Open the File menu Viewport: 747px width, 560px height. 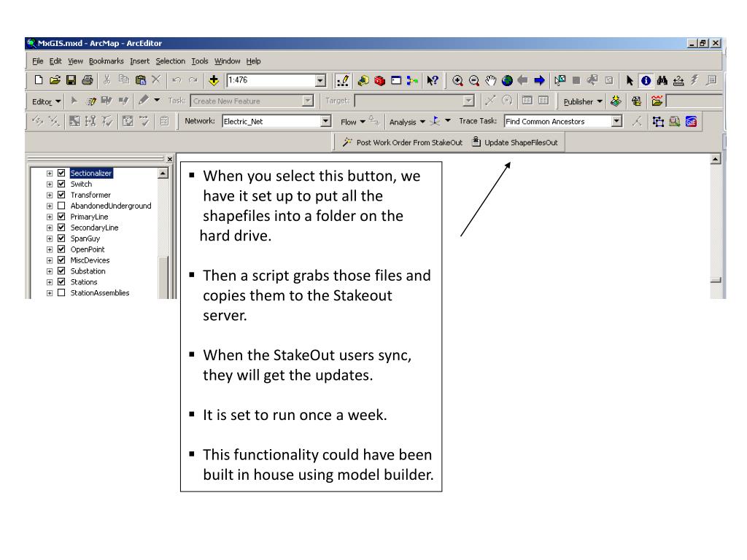coord(38,61)
